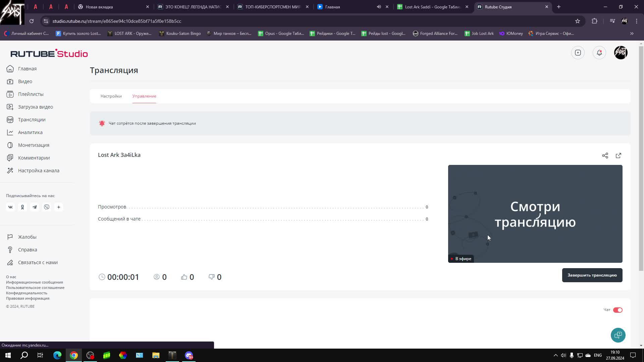The width and height of the screenshot is (644, 362).
Task: Show hidden system tray icons
Action: coord(555,355)
